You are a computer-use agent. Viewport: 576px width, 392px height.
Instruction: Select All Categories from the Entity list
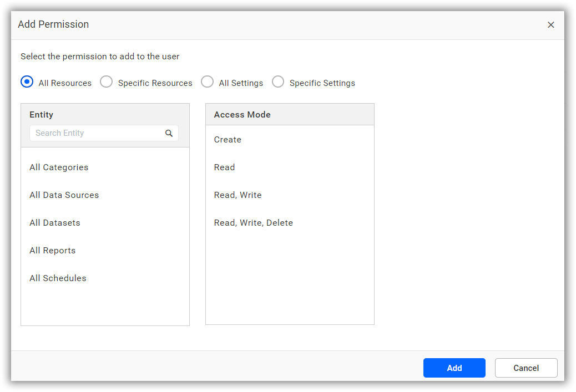[x=59, y=167]
